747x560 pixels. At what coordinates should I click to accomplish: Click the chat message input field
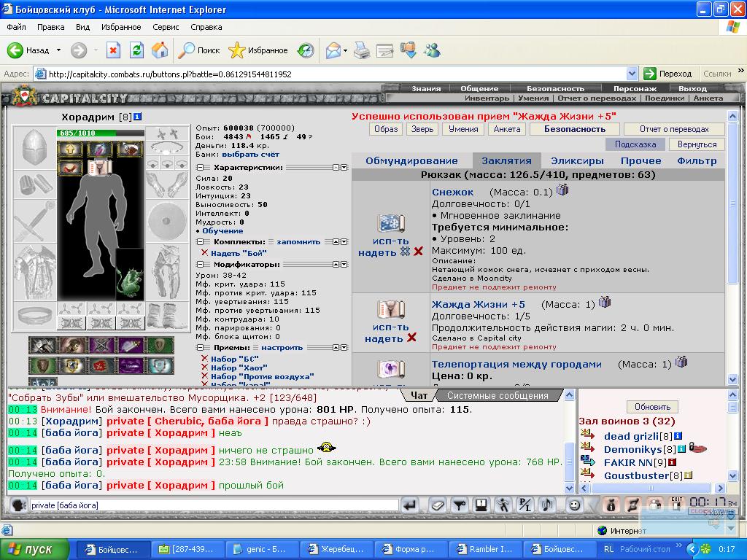click(x=213, y=505)
